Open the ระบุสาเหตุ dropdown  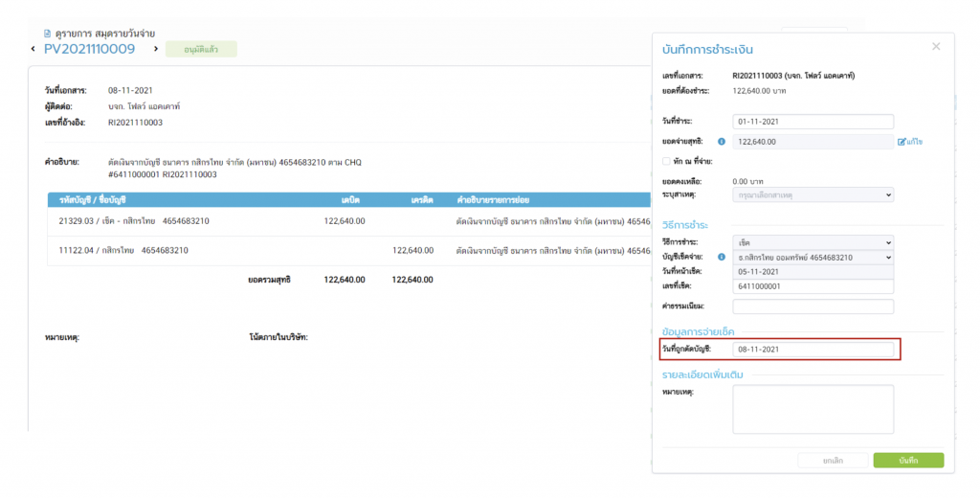coord(813,194)
